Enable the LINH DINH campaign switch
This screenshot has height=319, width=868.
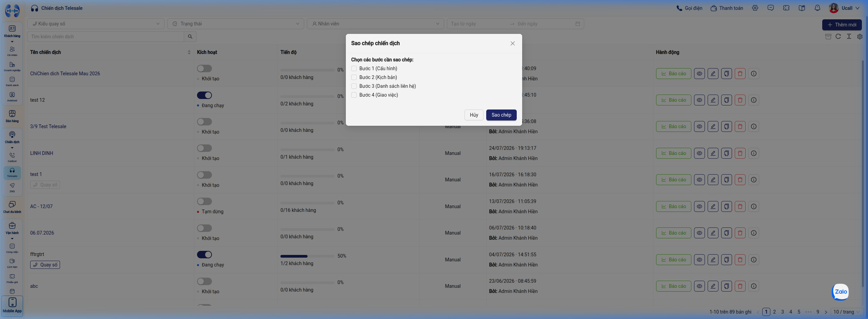click(x=204, y=148)
